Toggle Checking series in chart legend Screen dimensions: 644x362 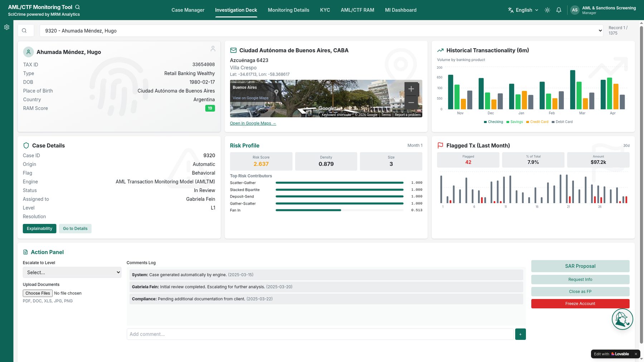pos(493,122)
